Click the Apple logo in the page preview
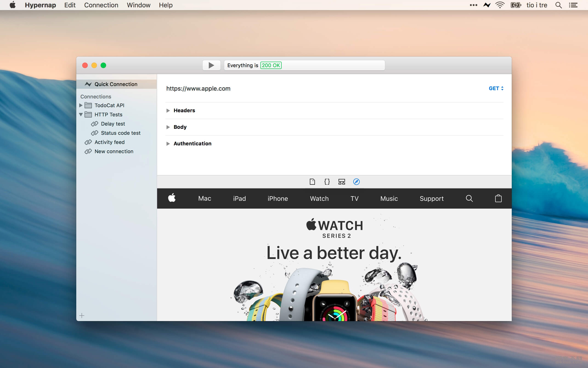The height and width of the screenshot is (368, 588). point(172,198)
